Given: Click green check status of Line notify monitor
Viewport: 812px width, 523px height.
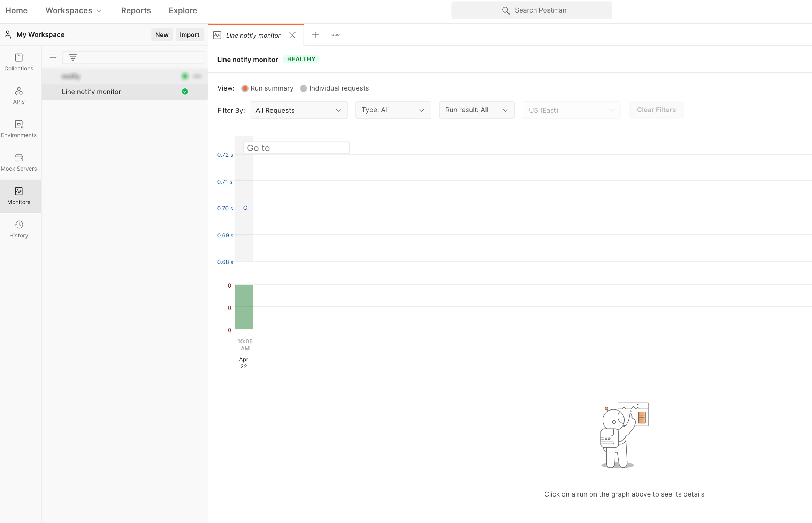Looking at the screenshot, I should pyautogui.click(x=185, y=92).
